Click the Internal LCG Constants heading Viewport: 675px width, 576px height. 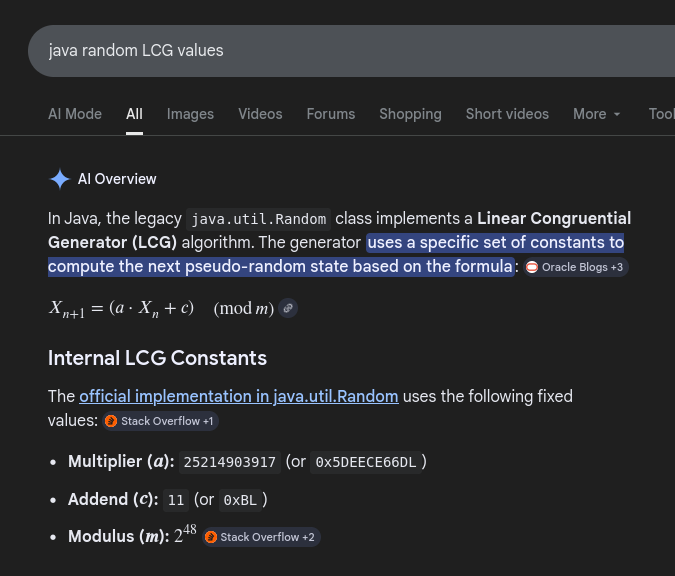click(158, 358)
